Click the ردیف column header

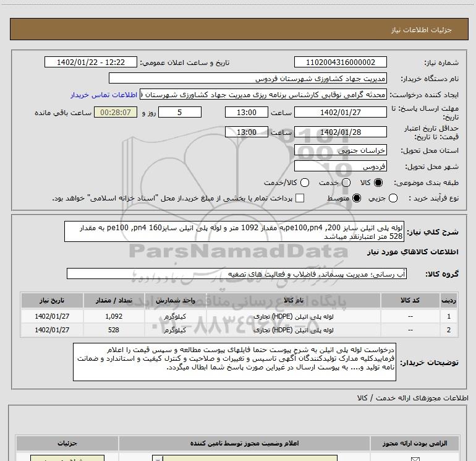(x=449, y=300)
